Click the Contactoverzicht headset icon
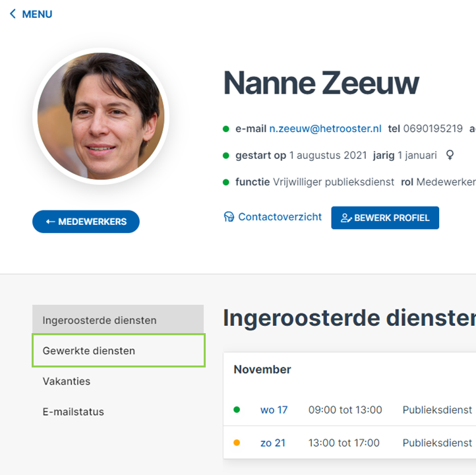This screenshot has height=475, width=476. (x=229, y=217)
